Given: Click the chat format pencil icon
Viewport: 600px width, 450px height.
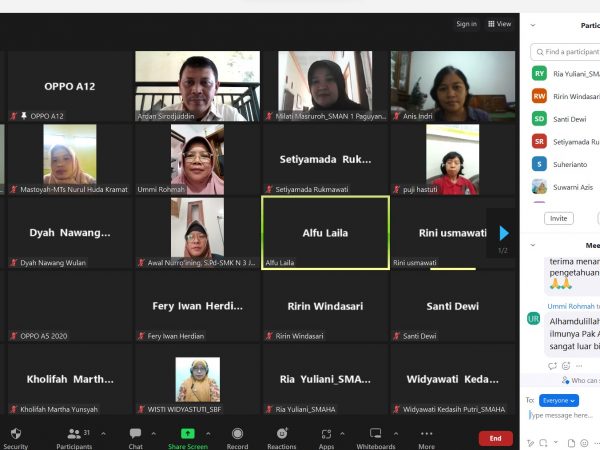Looking at the screenshot, I should pyautogui.click(x=530, y=443).
